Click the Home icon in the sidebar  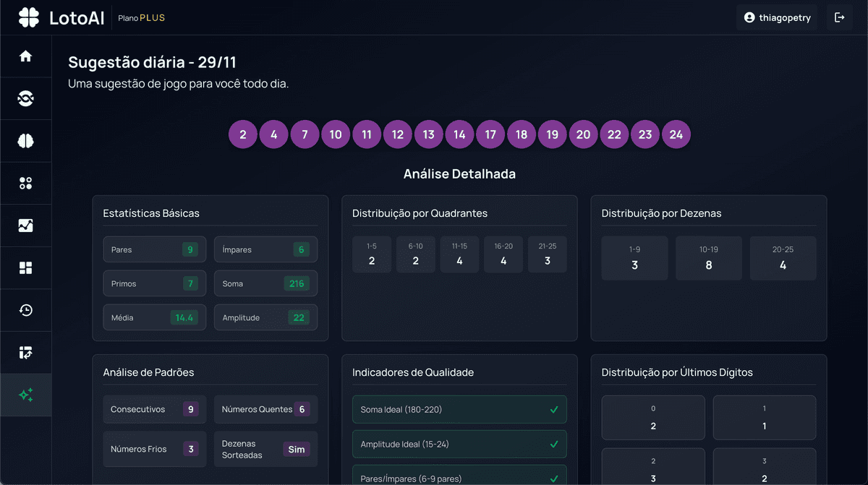tap(26, 56)
